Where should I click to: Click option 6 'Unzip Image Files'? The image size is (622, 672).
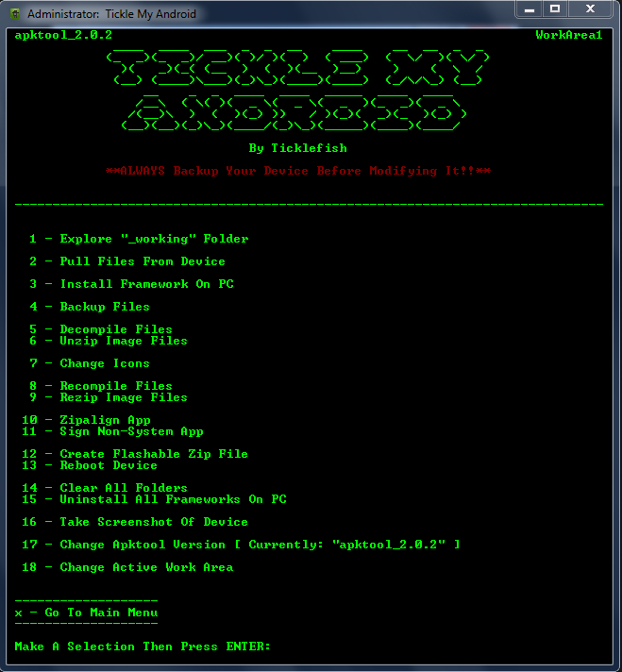tap(109, 341)
